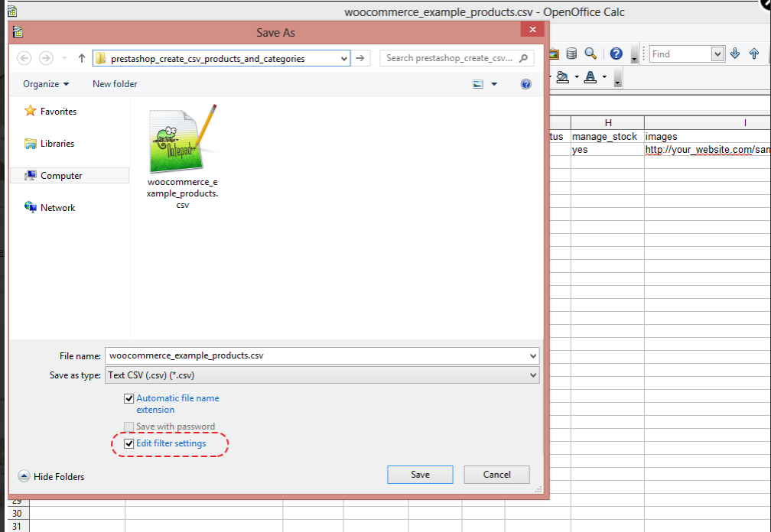Click the cell containing yes

tap(607, 150)
